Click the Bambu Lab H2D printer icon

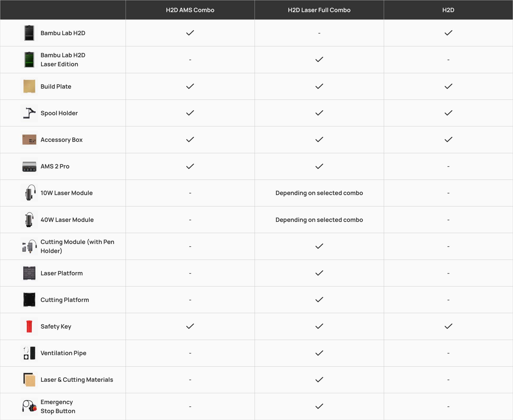tap(29, 33)
